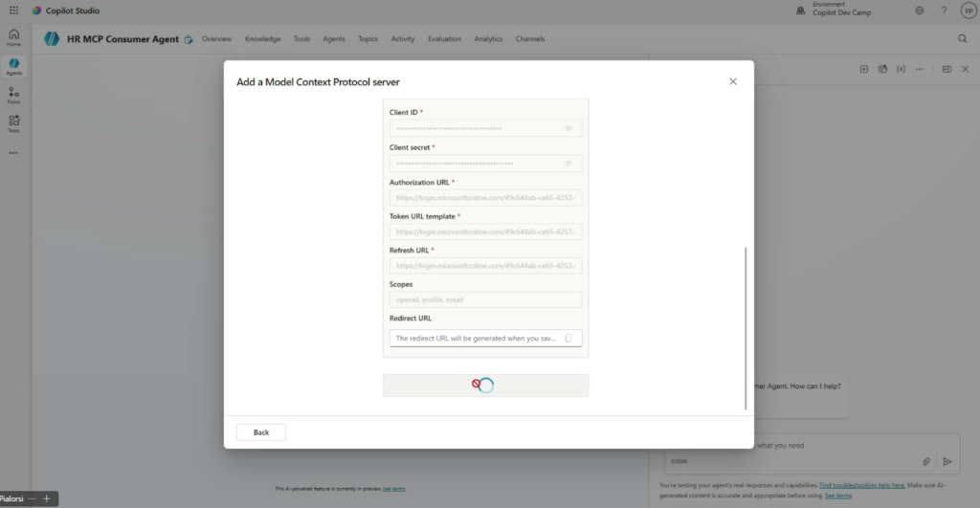Close the Add MCP server dialog
Image resolution: width=980 pixels, height=508 pixels.
tap(733, 82)
